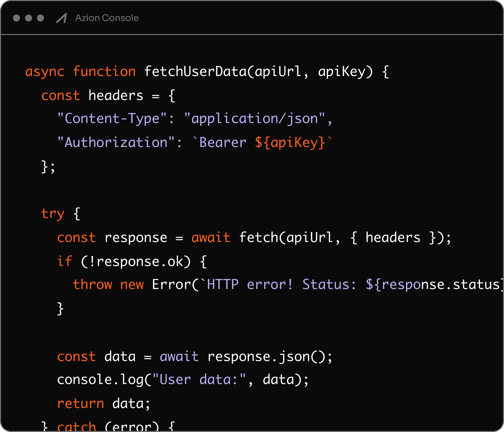Click the async keyword
This screenshot has width=504, height=432.
pyautogui.click(x=45, y=72)
